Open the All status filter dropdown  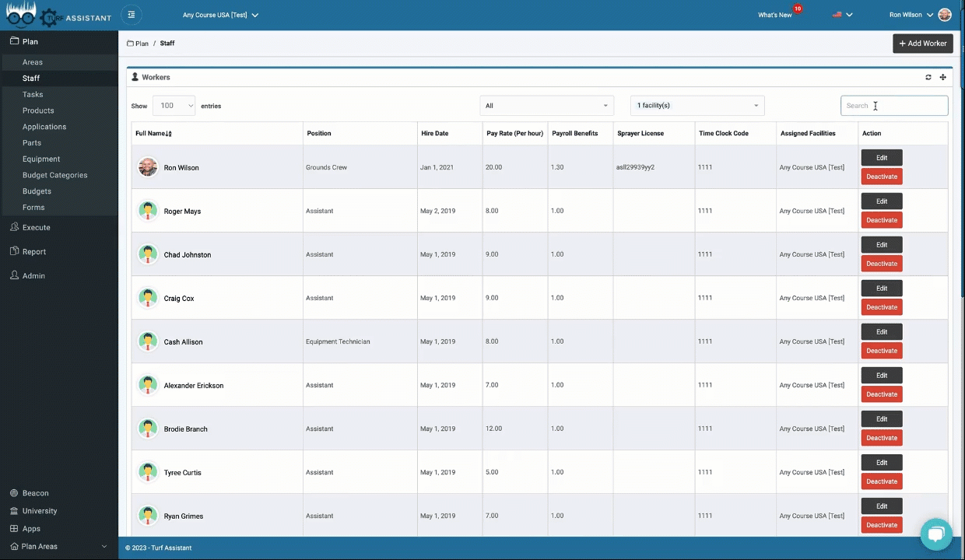tap(546, 106)
